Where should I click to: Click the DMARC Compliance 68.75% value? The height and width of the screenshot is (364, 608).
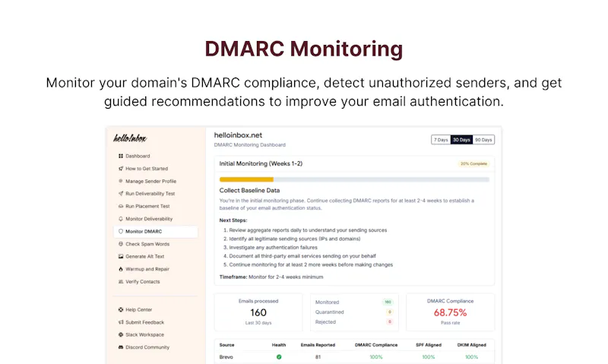tap(450, 312)
